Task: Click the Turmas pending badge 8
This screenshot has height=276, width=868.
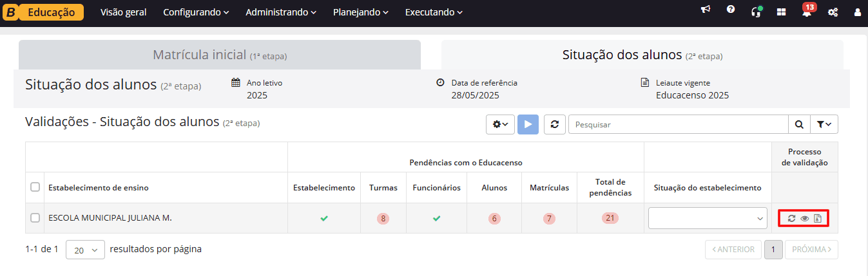Action: [x=383, y=219]
